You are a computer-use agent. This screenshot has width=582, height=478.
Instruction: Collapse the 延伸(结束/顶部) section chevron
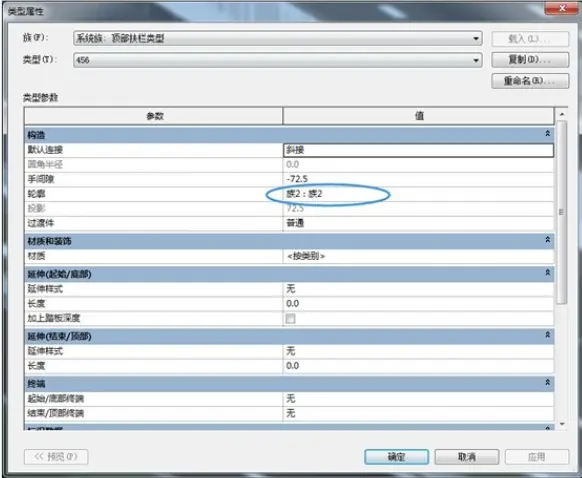point(547,335)
